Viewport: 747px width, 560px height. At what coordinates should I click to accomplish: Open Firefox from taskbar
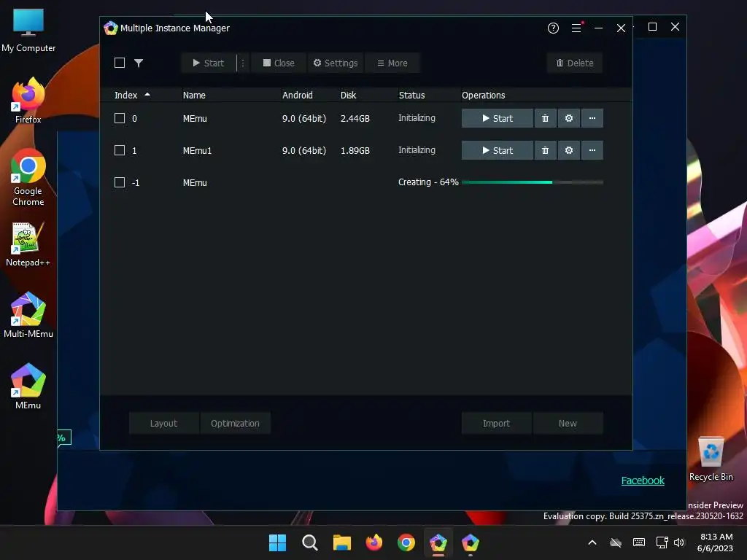click(x=374, y=542)
